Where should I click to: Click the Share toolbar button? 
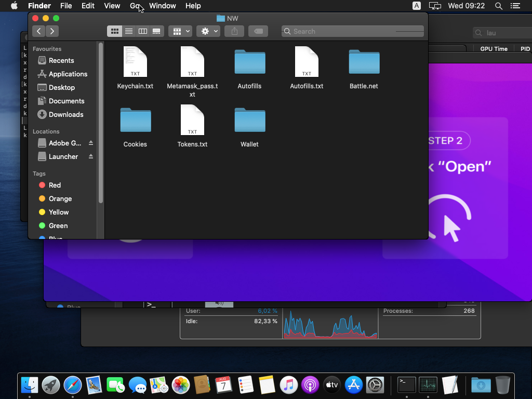[234, 31]
